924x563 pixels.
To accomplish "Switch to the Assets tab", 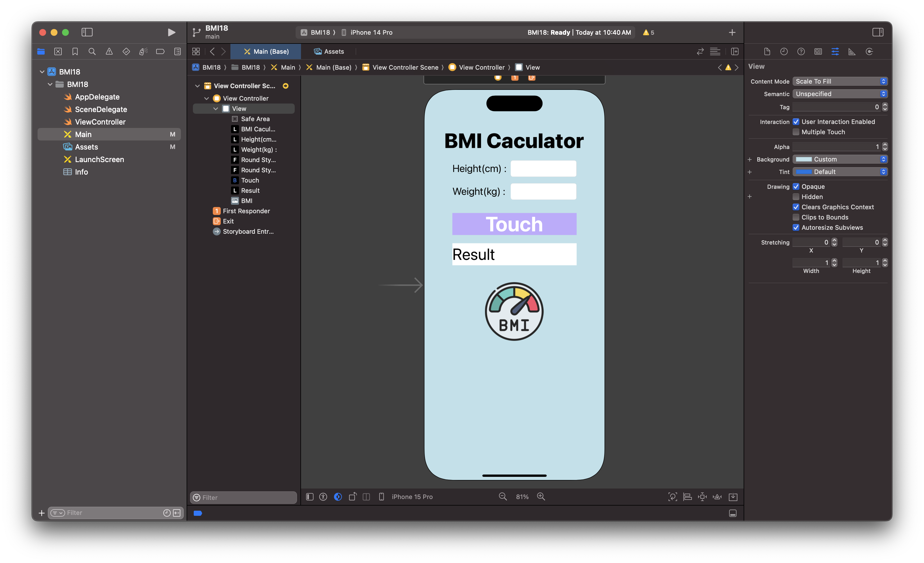I will click(329, 52).
